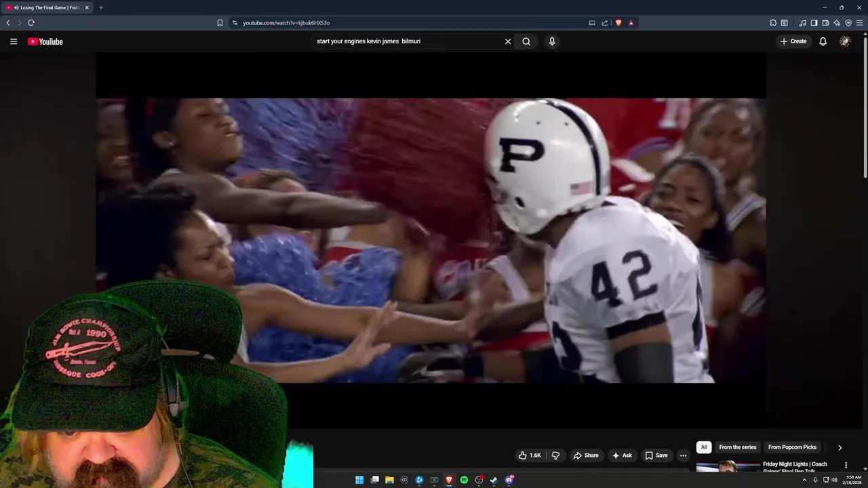Open the tray microphone-in-use indicator
868x488 pixels.
coord(815,480)
